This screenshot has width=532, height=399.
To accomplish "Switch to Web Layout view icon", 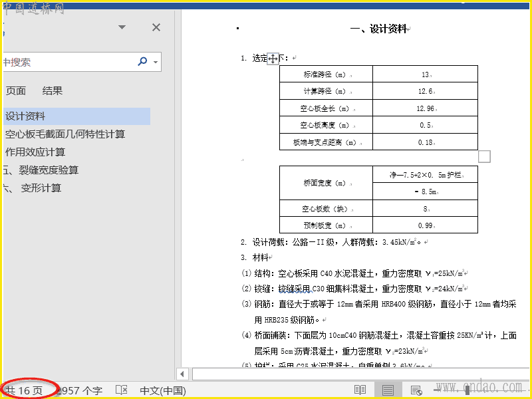I will point(416,390).
